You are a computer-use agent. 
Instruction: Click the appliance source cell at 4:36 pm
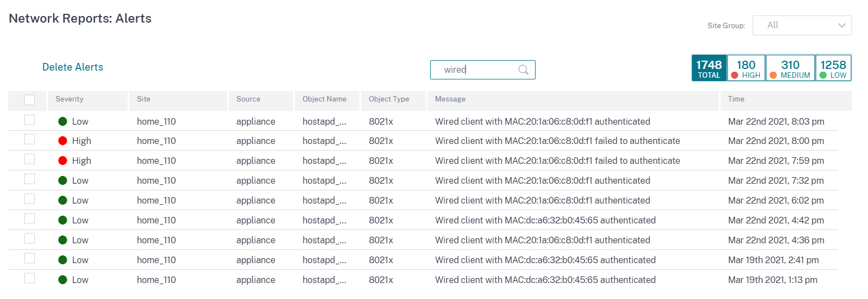256,240
